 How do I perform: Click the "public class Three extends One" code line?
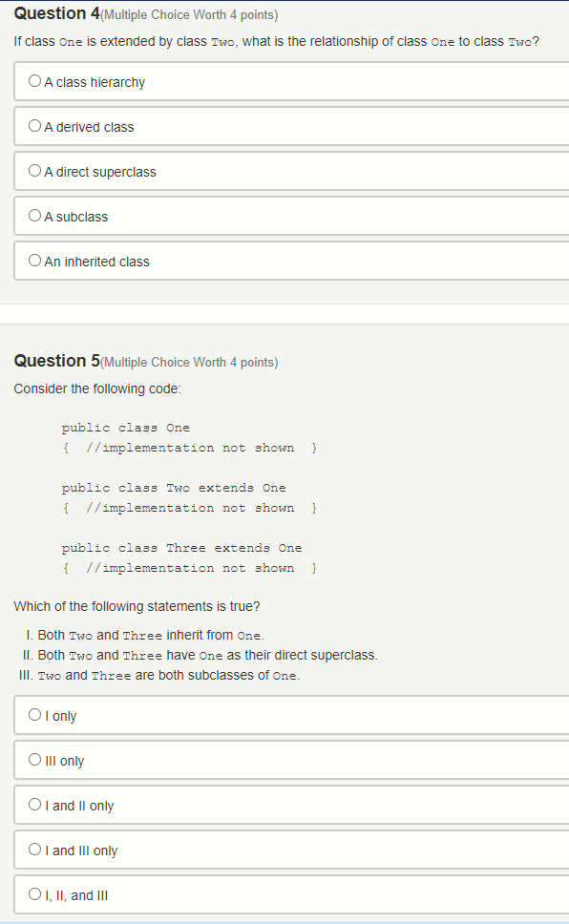(x=181, y=547)
